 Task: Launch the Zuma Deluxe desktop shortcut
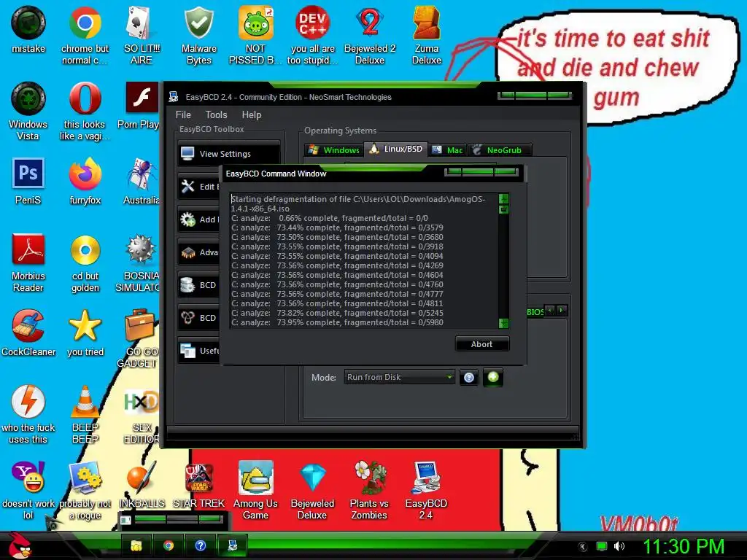[x=426, y=34]
